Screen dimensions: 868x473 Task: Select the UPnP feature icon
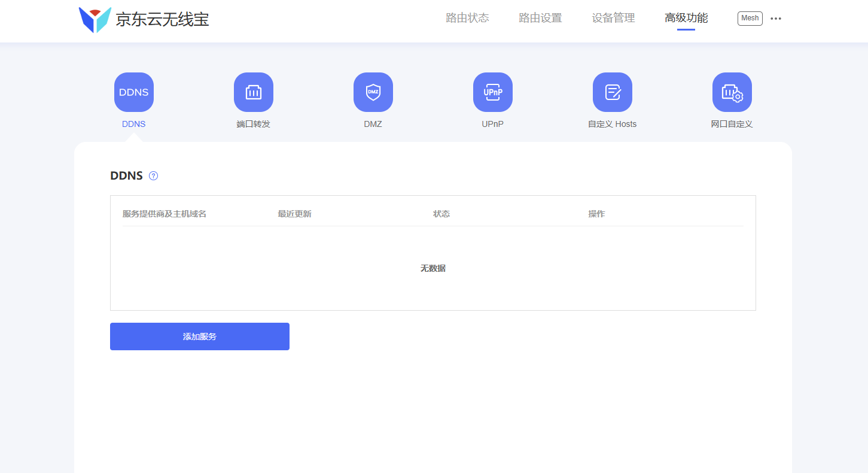click(492, 92)
